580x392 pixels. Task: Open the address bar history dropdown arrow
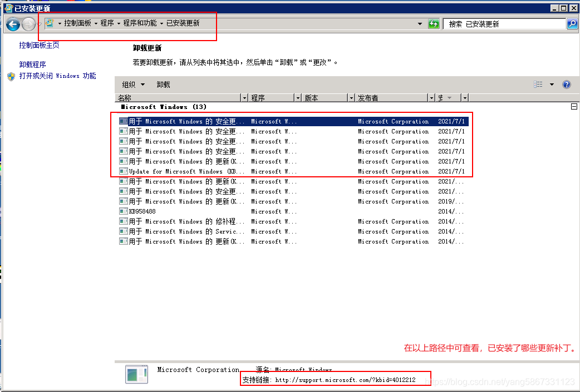coord(420,24)
